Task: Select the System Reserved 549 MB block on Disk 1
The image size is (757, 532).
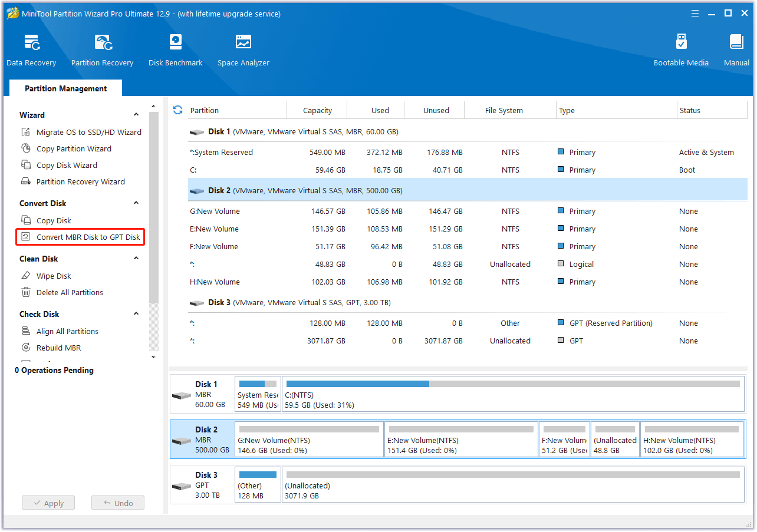Action: click(x=258, y=394)
